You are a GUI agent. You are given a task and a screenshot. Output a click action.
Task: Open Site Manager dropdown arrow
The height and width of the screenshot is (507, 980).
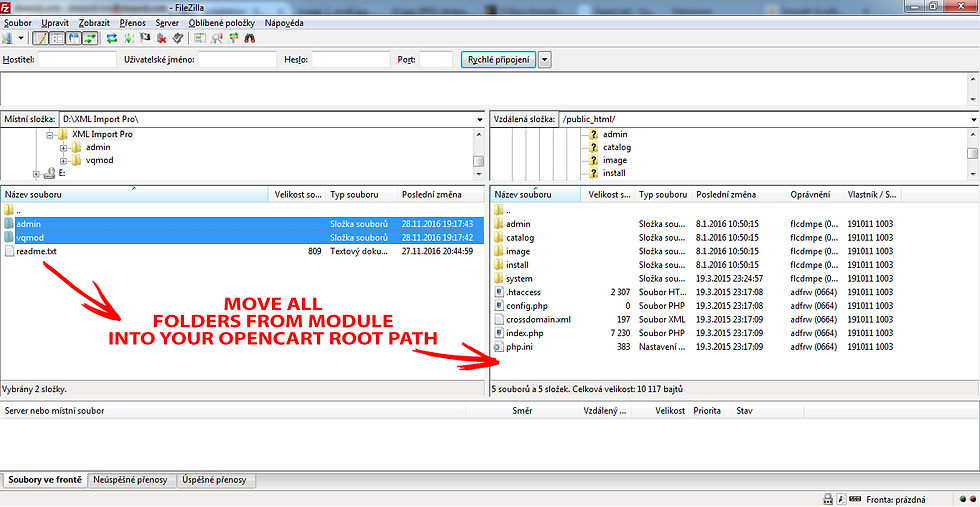pyautogui.click(x=21, y=38)
